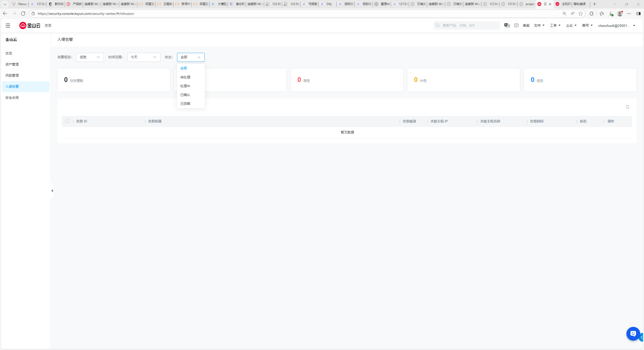Click the language switch icon

click(x=507, y=25)
